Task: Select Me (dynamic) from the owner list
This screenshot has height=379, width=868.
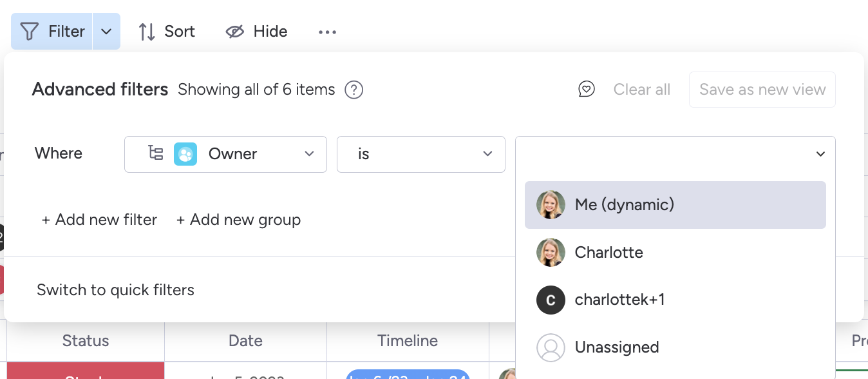Action: tap(623, 204)
